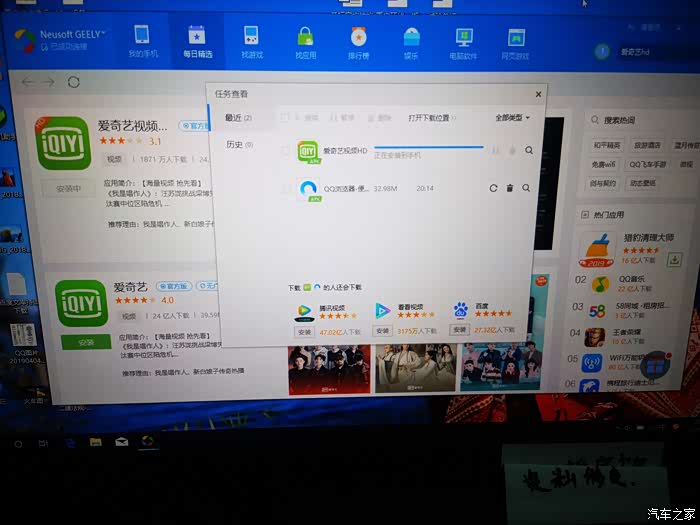This screenshot has height=525, width=700.
Task: Click QQ浏览器 icon in task list
Action: pos(308,190)
